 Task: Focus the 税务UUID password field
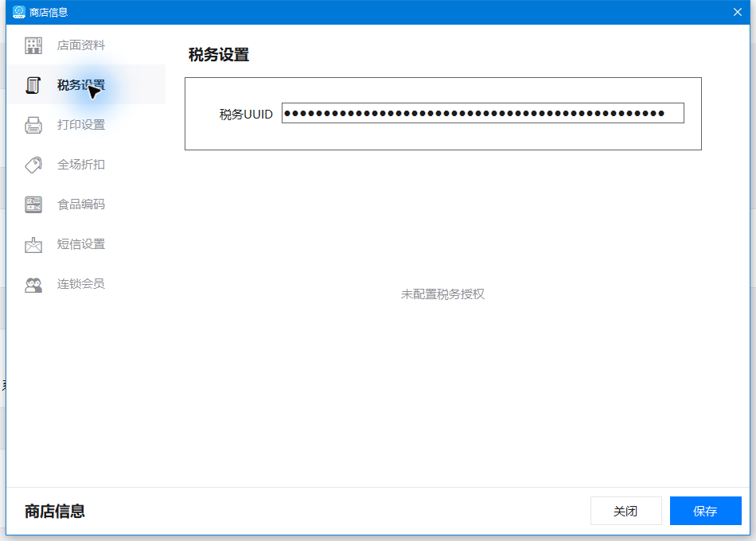tap(482, 113)
